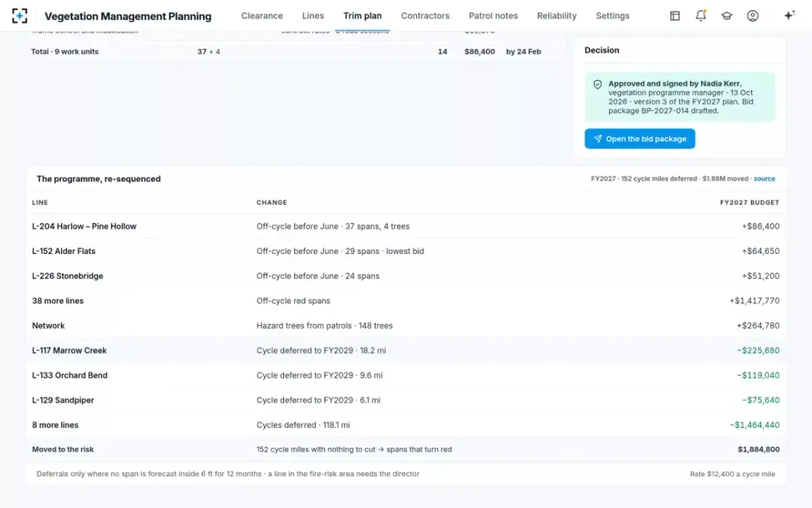812x508 pixels.
Task: Switch to the Lines tab
Action: point(313,16)
